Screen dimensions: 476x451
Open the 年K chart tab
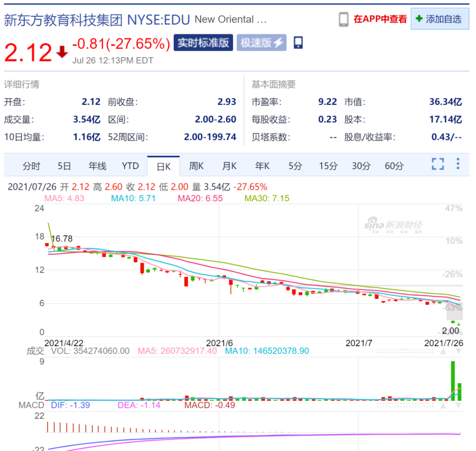click(262, 166)
